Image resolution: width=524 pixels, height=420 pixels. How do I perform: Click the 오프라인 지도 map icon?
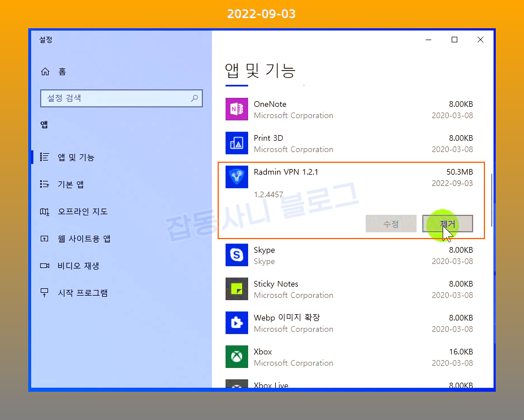(x=45, y=211)
